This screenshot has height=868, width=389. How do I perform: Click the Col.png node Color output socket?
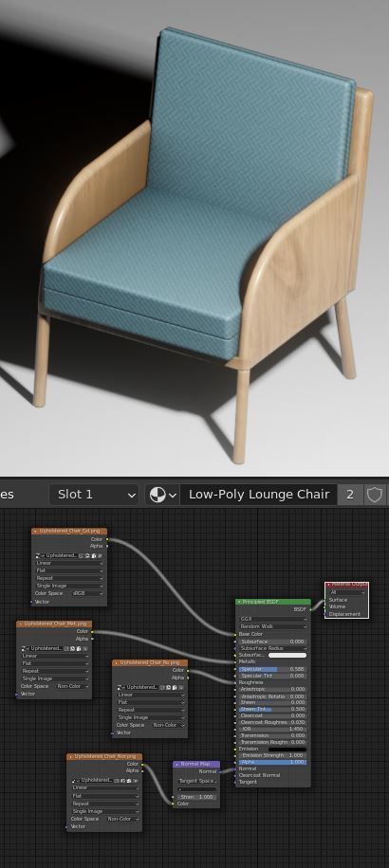107,539
